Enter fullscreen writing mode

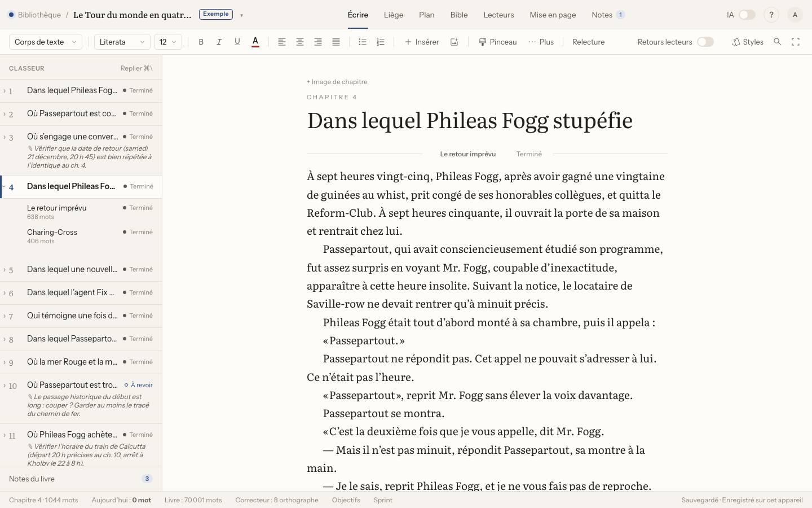(x=796, y=42)
